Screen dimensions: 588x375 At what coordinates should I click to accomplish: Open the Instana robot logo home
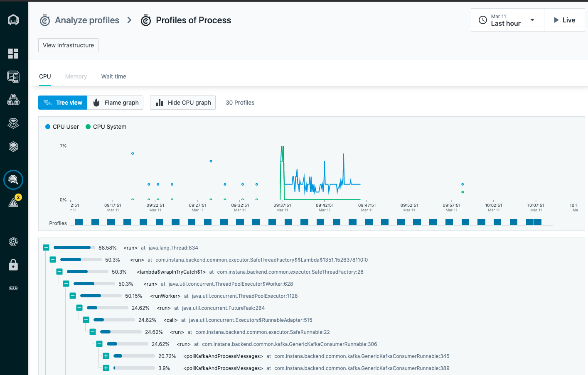click(x=13, y=20)
